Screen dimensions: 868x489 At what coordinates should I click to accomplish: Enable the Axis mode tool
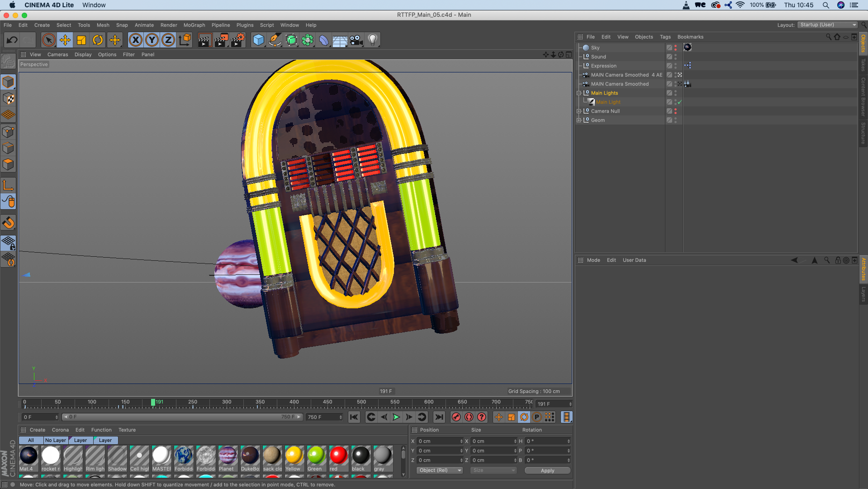pyautogui.click(x=8, y=185)
